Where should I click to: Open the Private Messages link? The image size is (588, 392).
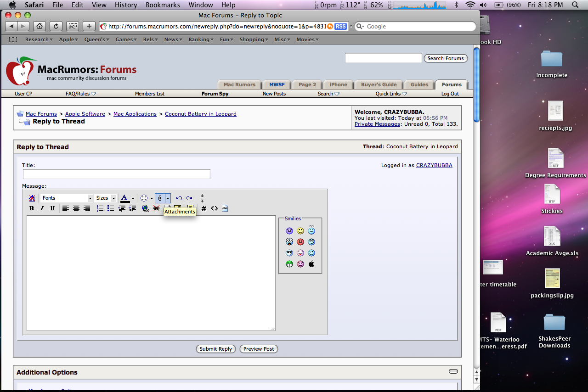(377, 124)
